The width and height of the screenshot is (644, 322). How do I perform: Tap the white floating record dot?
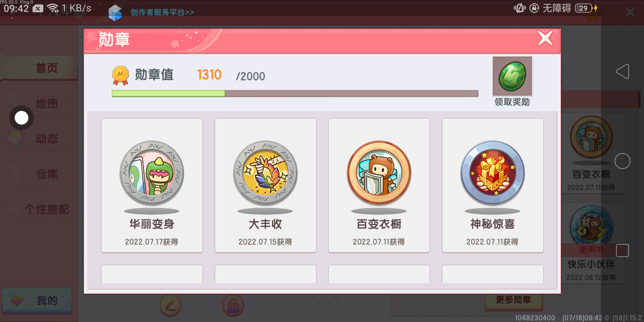(x=21, y=118)
